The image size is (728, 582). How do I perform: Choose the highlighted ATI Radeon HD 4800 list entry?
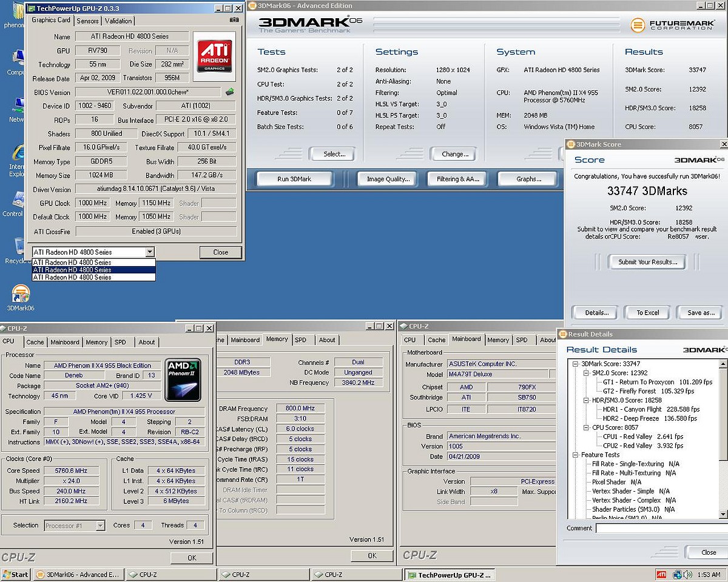pyautogui.click(x=93, y=270)
